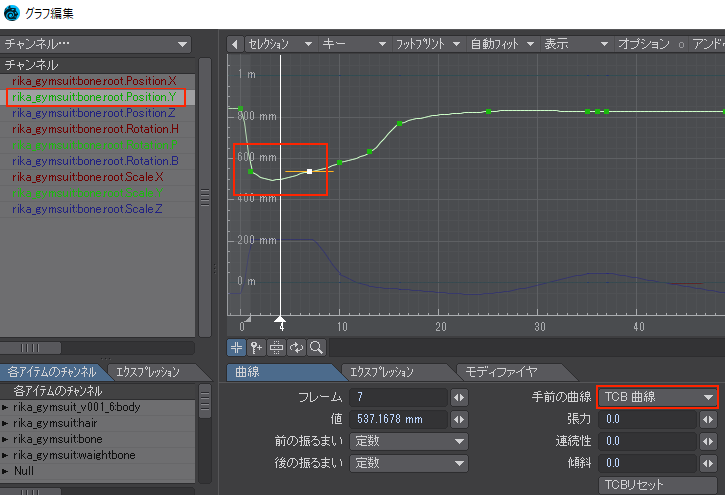Expand the rika_gymsuit_v001_6:body item

(5, 407)
